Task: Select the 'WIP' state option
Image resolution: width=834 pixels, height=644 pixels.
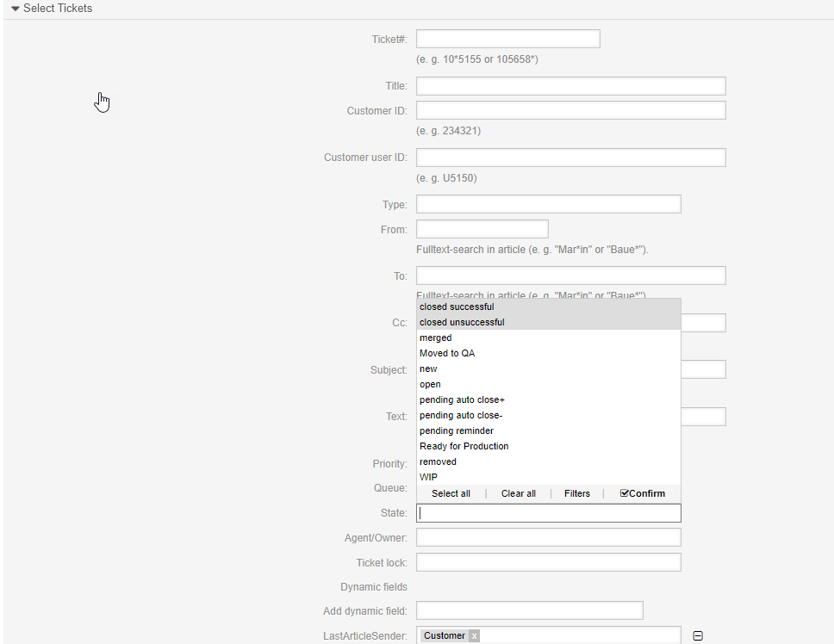Action: 428,477
